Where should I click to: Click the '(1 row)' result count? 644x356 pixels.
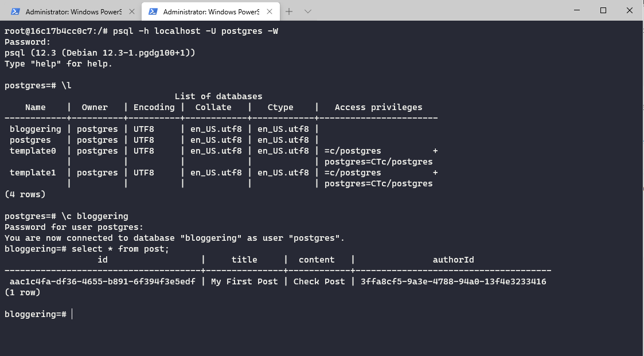coord(22,292)
